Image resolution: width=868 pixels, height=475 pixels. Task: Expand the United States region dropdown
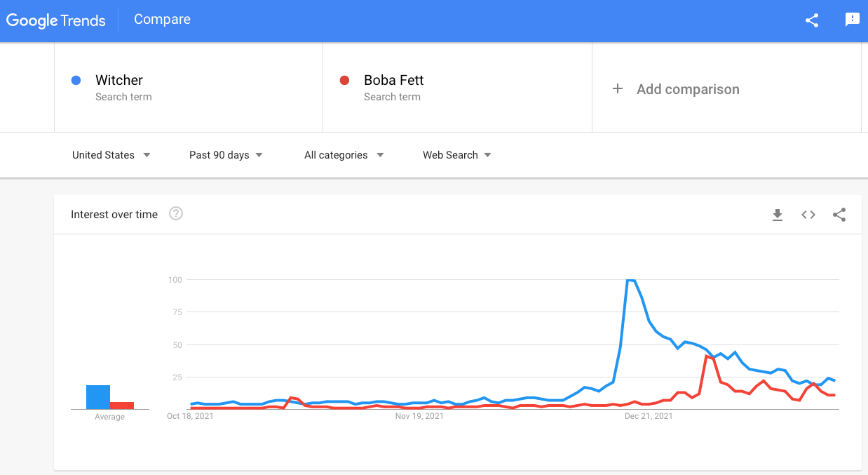[x=111, y=155]
